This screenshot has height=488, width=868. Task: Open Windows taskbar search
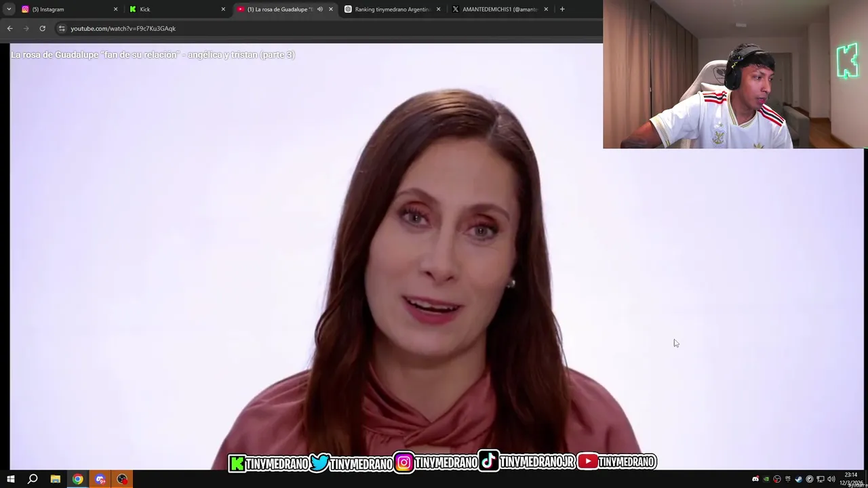[x=33, y=479]
